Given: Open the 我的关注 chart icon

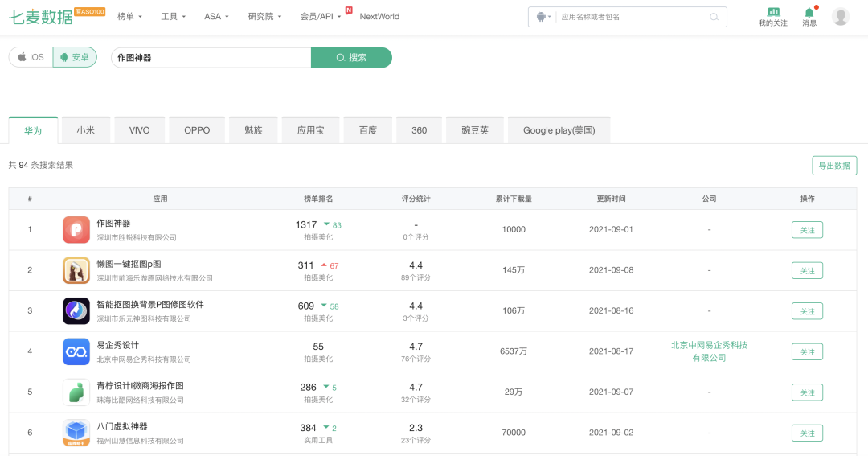Looking at the screenshot, I should click(x=773, y=12).
